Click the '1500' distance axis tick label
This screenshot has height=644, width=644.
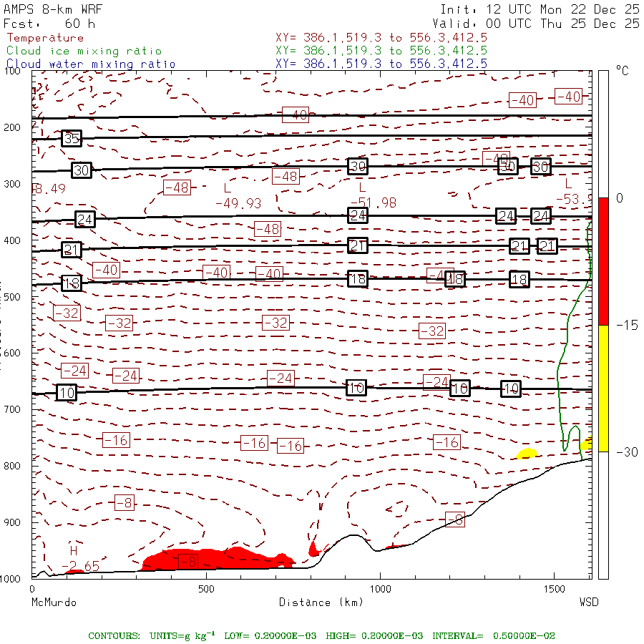coord(555,590)
